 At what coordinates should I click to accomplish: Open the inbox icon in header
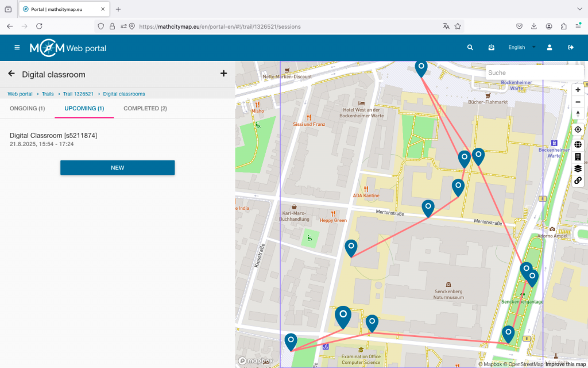[x=491, y=48]
